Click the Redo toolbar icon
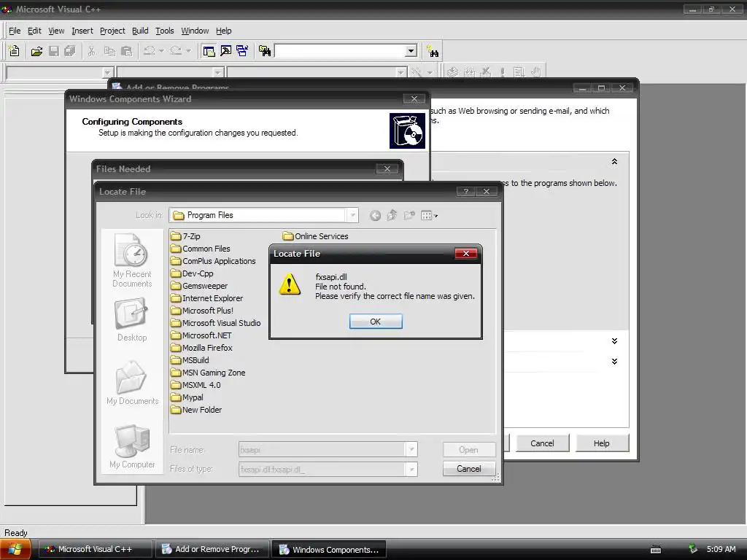This screenshot has width=747, height=560. [x=176, y=51]
